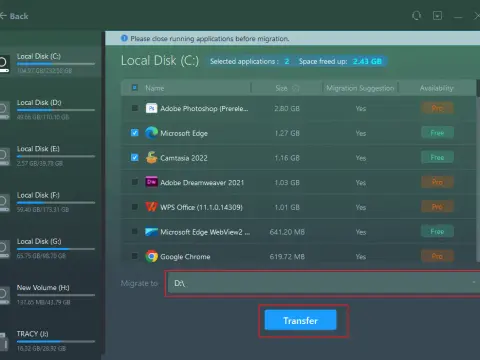The image size is (480, 360).
Task: Select Local Disk (C:) drive icon
Action: [4, 63]
